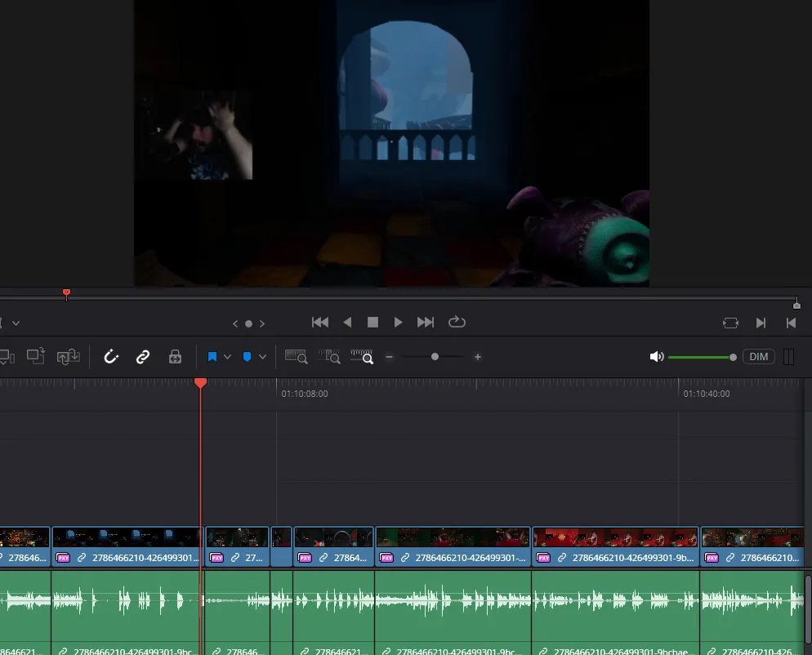812x655 pixels.
Task: Open audio meter panel icon beside DIM
Action: pyautogui.click(x=788, y=357)
